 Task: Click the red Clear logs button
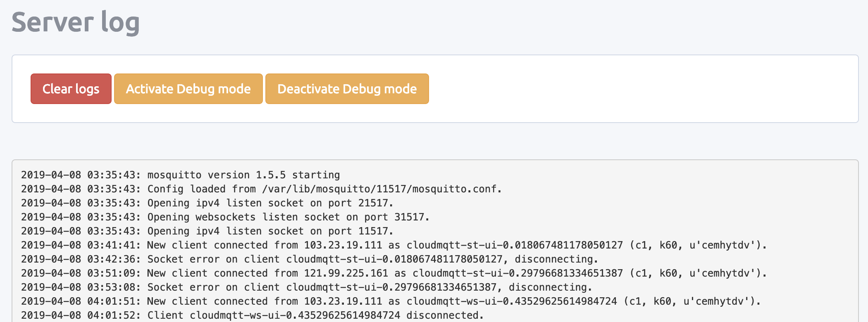tap(71, 89)
